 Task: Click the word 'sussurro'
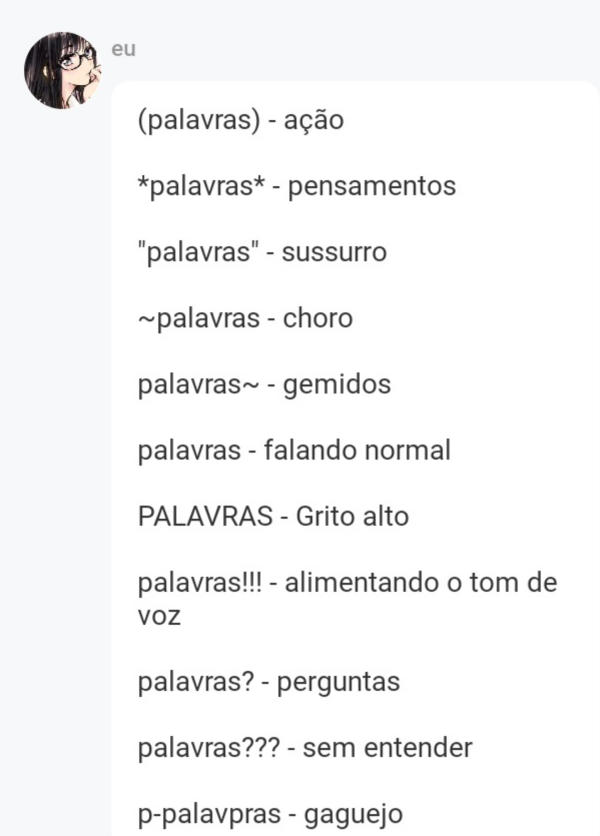pyautogui.click(x=334, y=253)
